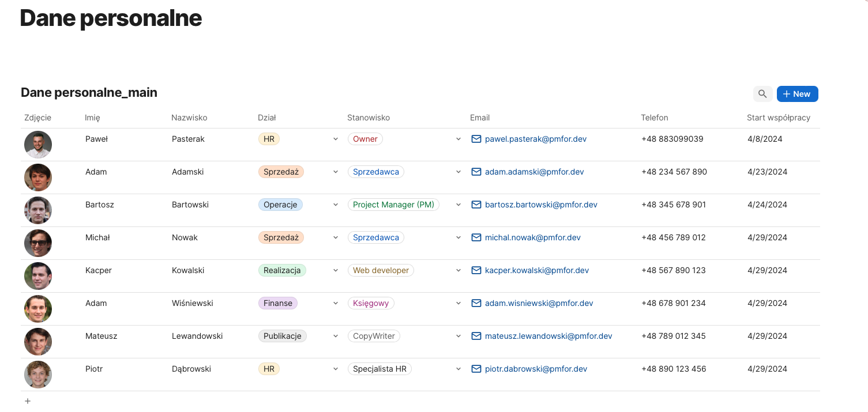Open Michał Nowak's photo with sunglasses
This screenshot has width=868, height=412.
[x=38, y=243]
